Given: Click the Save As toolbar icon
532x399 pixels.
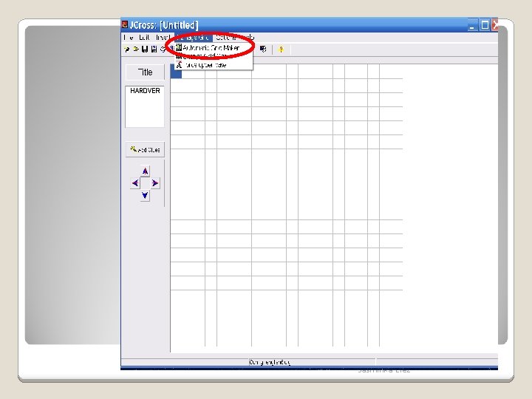Looking at the screenshot, I should coord(154,50).
